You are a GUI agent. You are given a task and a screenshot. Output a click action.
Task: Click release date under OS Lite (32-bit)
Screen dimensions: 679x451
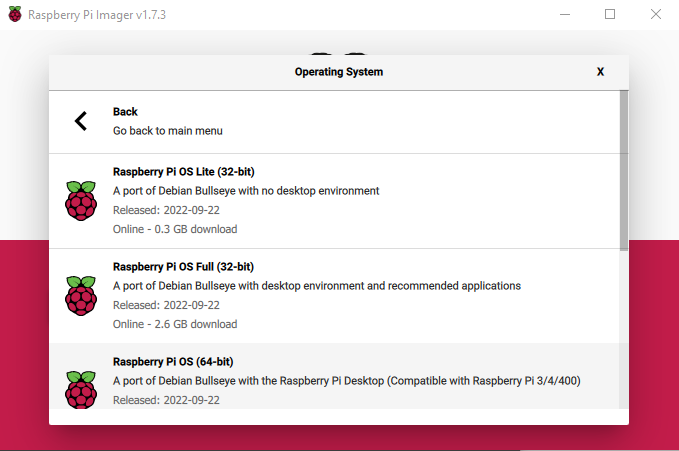coord(166,210)
